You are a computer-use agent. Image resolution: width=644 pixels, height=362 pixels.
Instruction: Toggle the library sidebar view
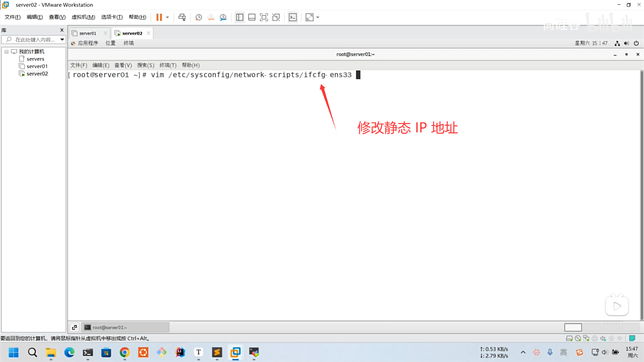(x=239, y=17)
